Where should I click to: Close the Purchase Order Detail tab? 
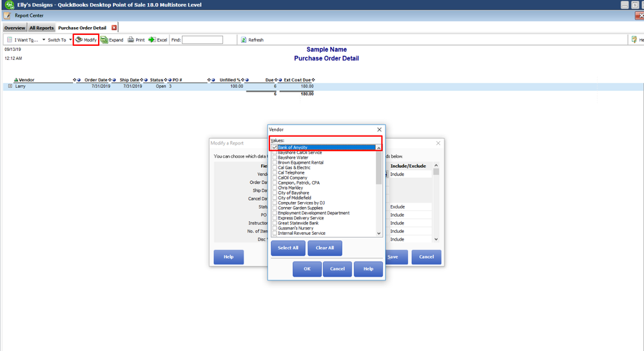[x=114, y=28]
